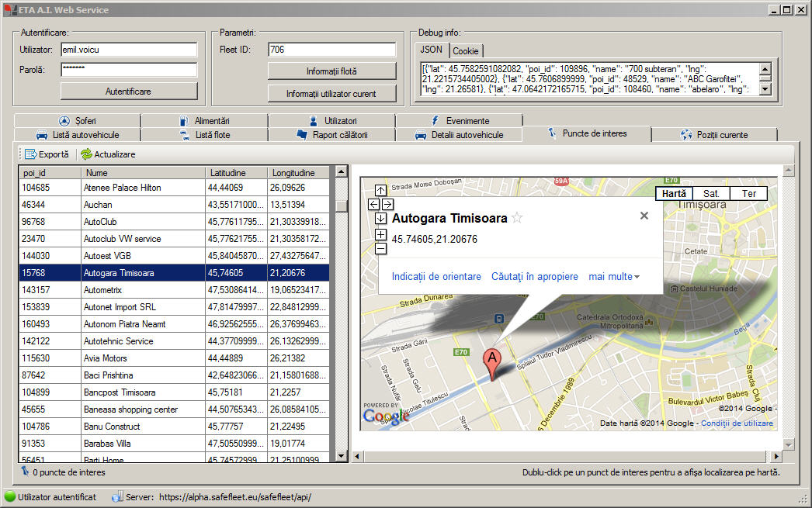Viewport: 812px width, 508px height.
Task: Click the red marker A on map
Action: click(492, 365)
